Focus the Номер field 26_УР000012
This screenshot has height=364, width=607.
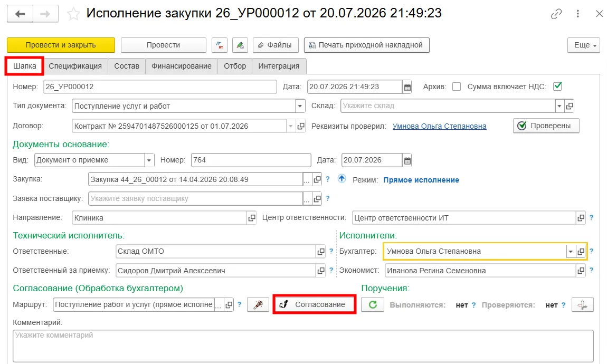coord(160,87)
